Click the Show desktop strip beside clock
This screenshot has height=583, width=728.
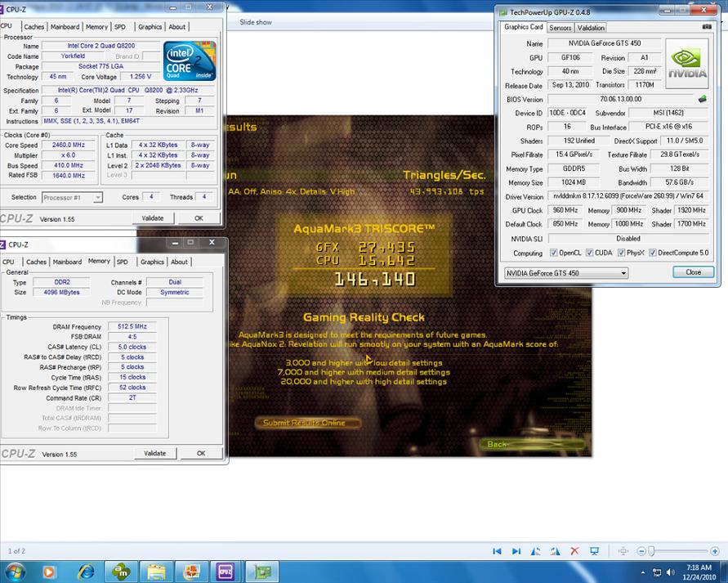click(x=724, y=572)
